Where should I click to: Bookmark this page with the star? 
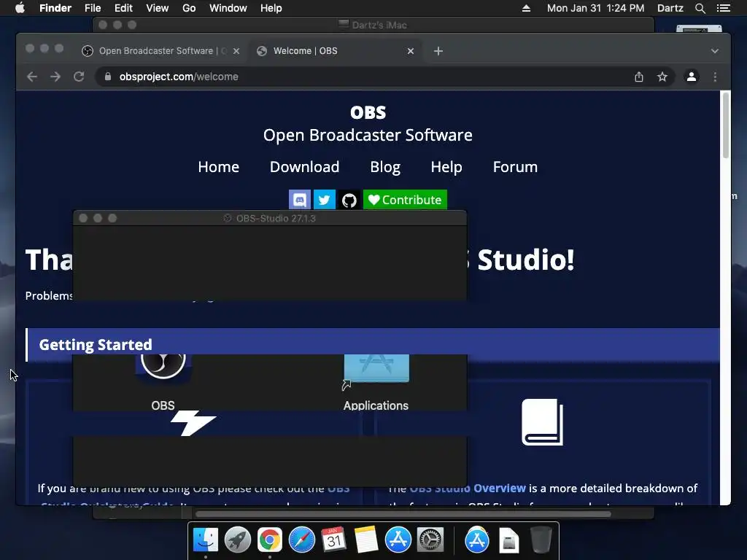click(x=662, y=77)
